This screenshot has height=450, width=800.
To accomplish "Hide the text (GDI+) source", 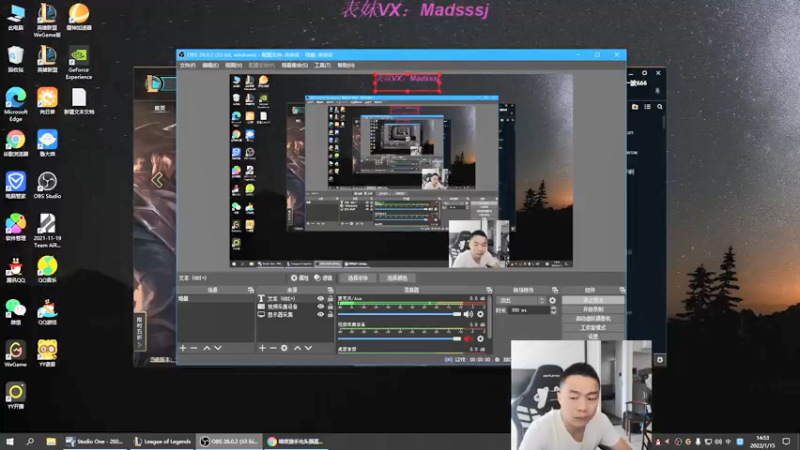I will click(320, 298).
